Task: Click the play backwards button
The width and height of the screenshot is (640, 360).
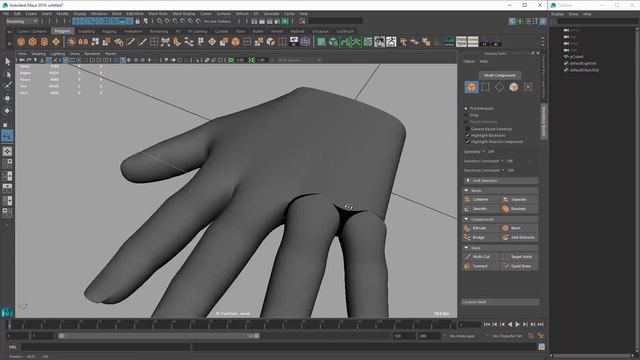Action: tap(510, 324)
